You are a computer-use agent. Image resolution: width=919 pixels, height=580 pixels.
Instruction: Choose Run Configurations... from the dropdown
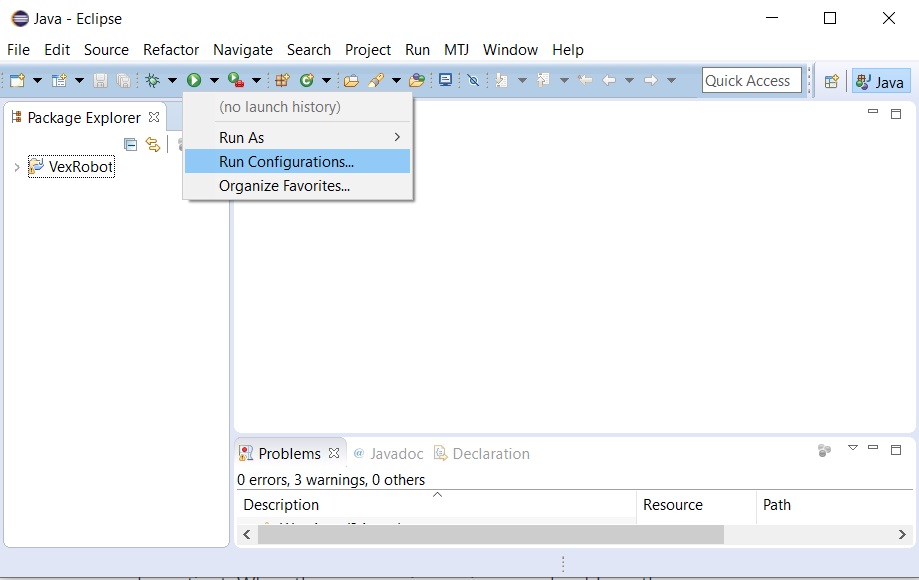pyautogui.click(x=298, y=161)
